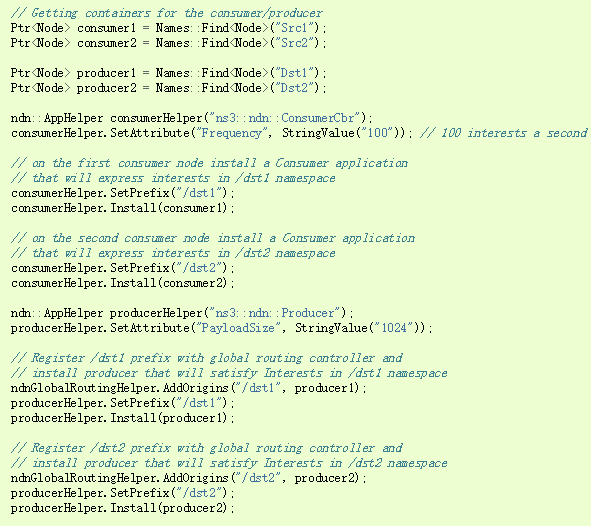This screenshot has width=591, height=526.
Task: Click the "100" StringValue argument
Action: click(x=377, y=133)
